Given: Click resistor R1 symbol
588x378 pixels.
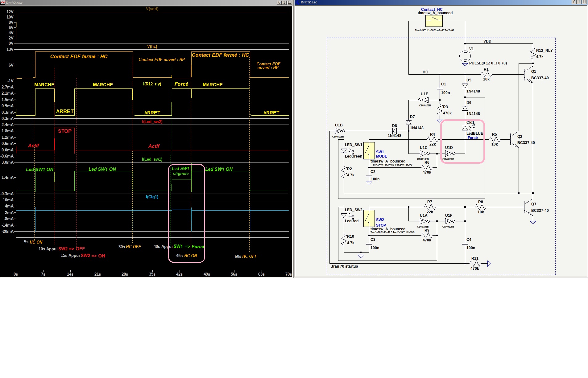Looking at the screenshot, I should pyautogui.click(x=486, y=74).
